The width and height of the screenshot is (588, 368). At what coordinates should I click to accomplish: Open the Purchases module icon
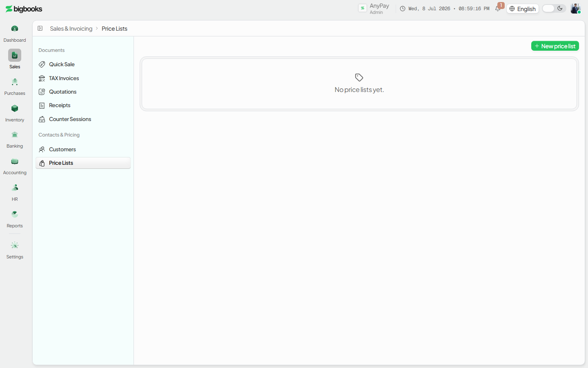(15, 82)
